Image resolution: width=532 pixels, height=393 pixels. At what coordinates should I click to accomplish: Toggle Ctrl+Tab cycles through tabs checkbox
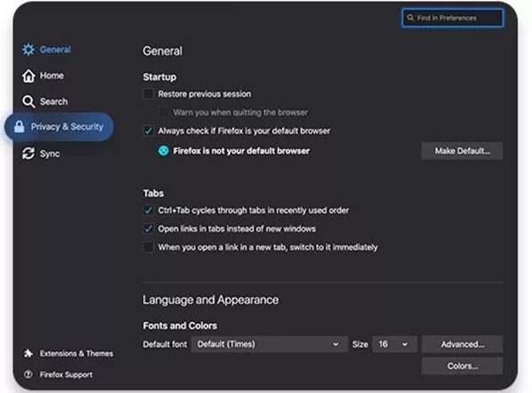[x=148, y=210]
